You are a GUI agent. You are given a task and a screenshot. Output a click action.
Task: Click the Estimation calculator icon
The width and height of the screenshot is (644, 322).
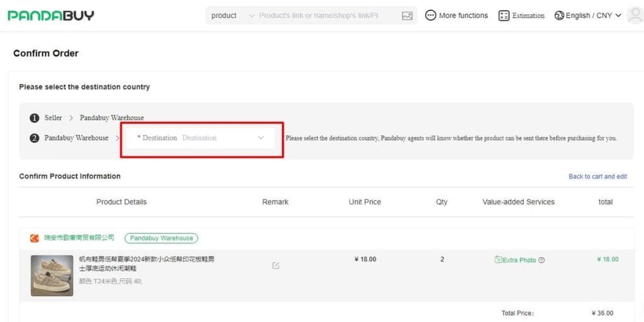pyautogui.click(x=504, y=16)
